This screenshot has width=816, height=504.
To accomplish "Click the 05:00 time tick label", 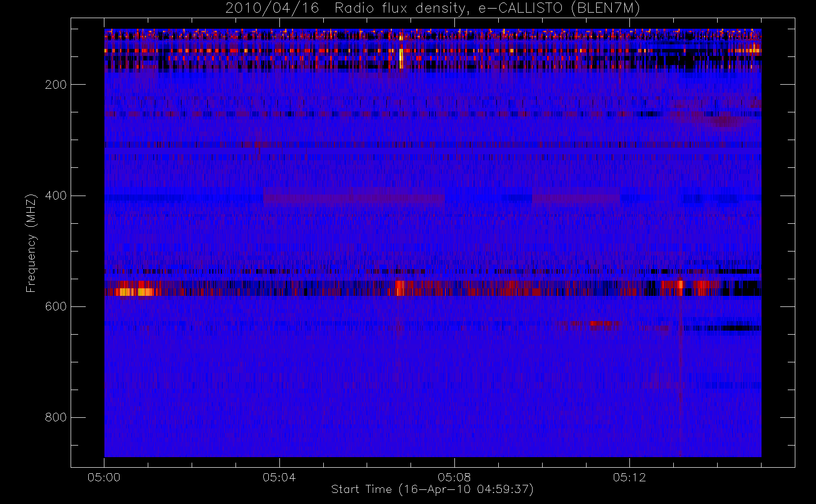I will (x=104, y=477).
